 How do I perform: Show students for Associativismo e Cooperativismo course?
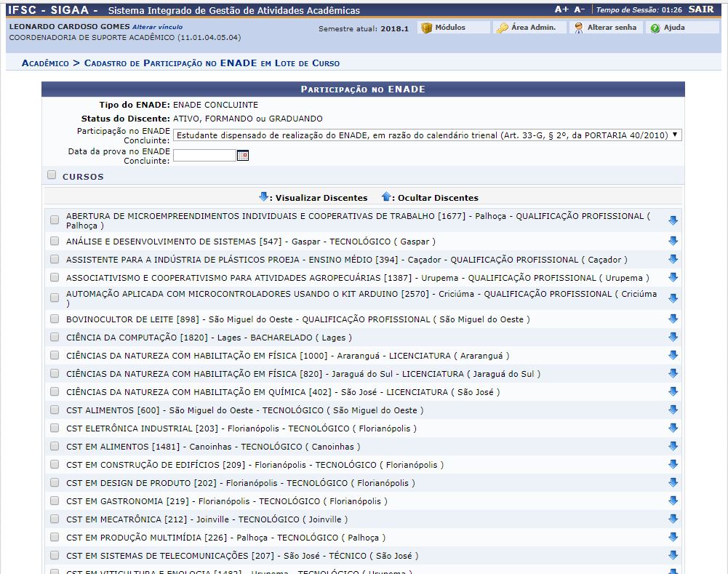coord(673,278)
